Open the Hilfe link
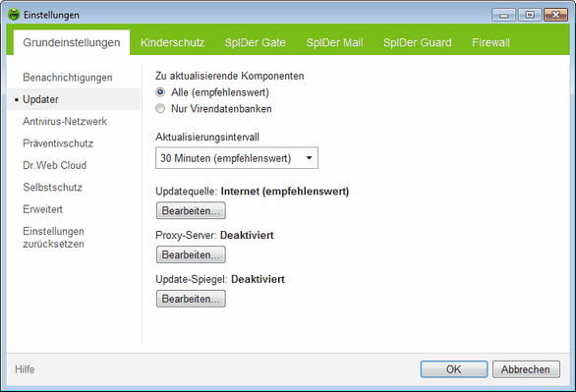The width and height of the screenshot is (576, 392). (25, 369)
